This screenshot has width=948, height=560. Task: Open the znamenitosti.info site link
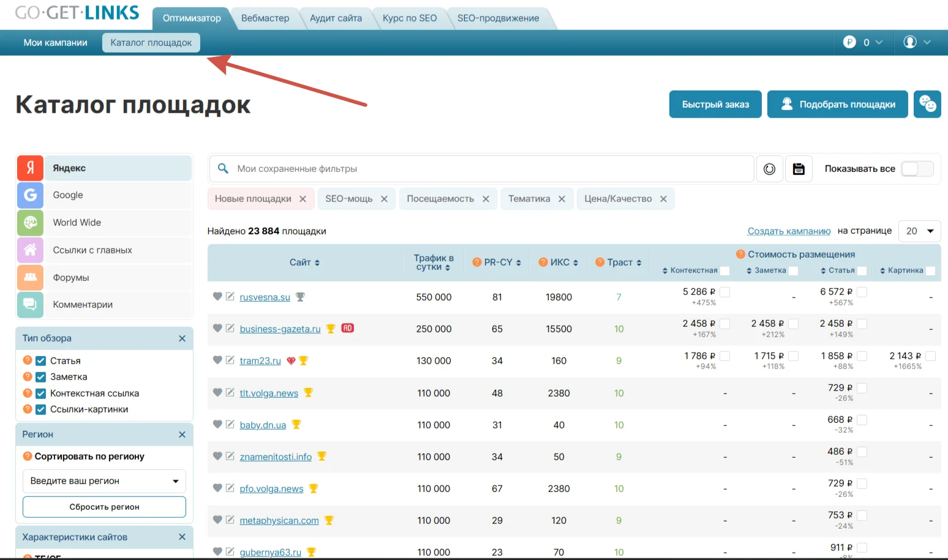pos(276,457)
